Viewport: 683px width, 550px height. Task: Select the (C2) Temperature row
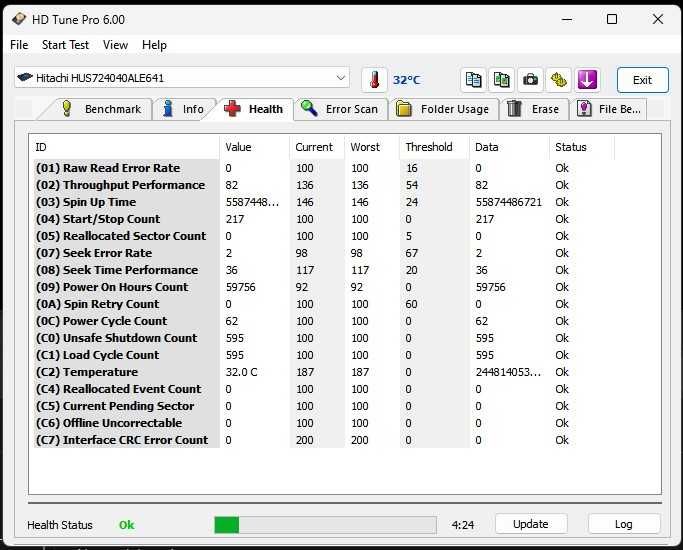point(324,372)
